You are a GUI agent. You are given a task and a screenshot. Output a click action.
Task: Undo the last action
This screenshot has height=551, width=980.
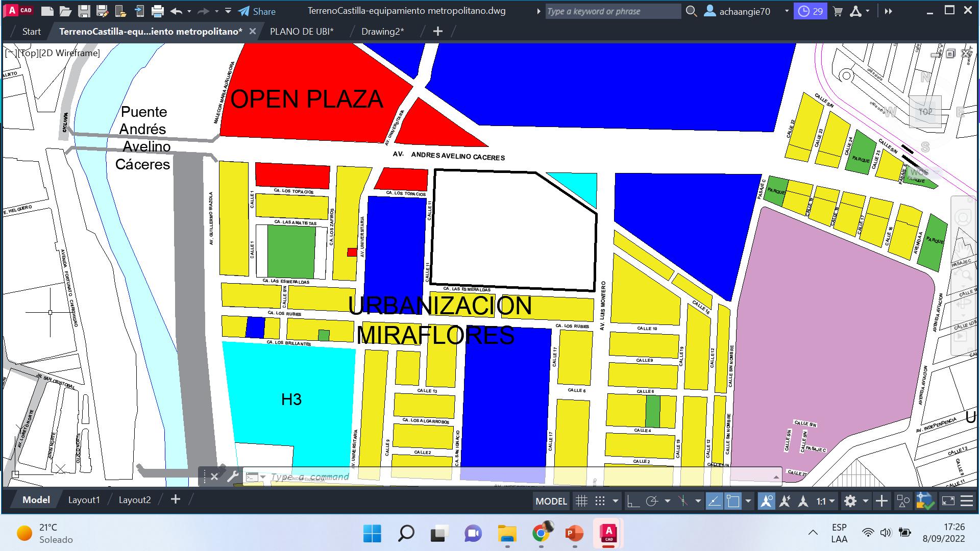tap(176, 11)
